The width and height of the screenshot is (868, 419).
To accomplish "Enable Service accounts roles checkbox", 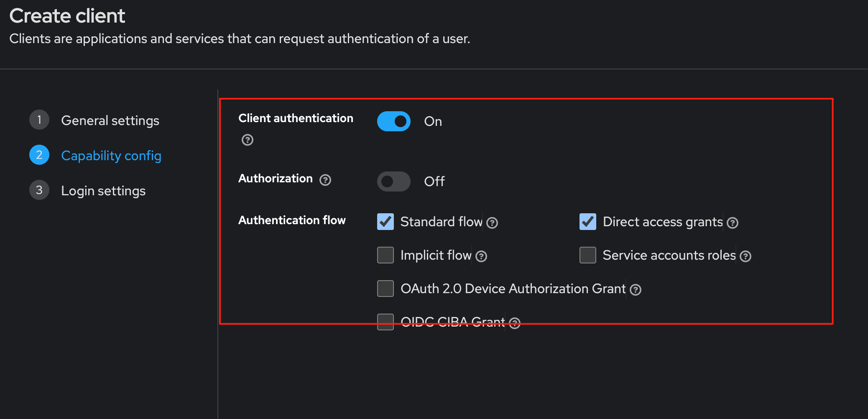I will (588, 255).
